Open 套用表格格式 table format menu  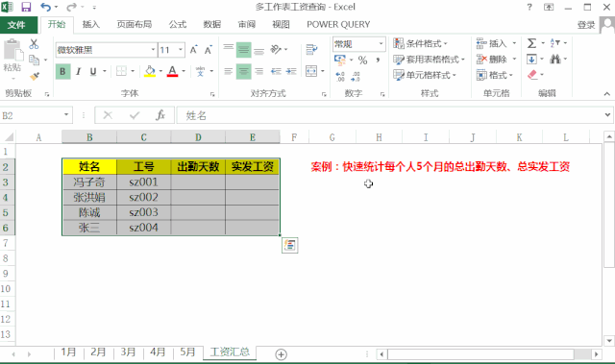pyautogui.click(x=430, y=60)
